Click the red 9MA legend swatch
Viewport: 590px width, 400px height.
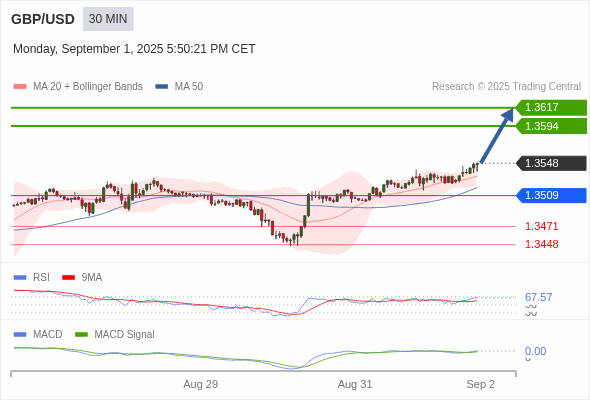coord(68,278)
